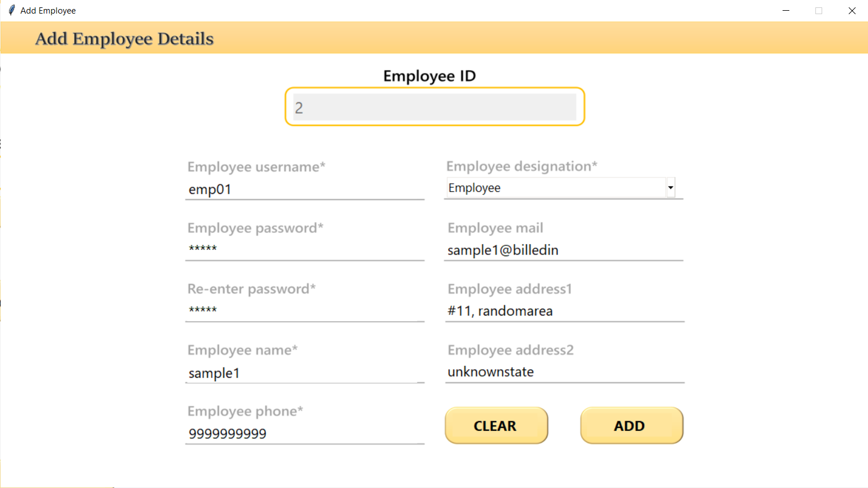Screen dimensions: 868x488
Task: Minimize the Add Employee window
Action: (786, 11)
